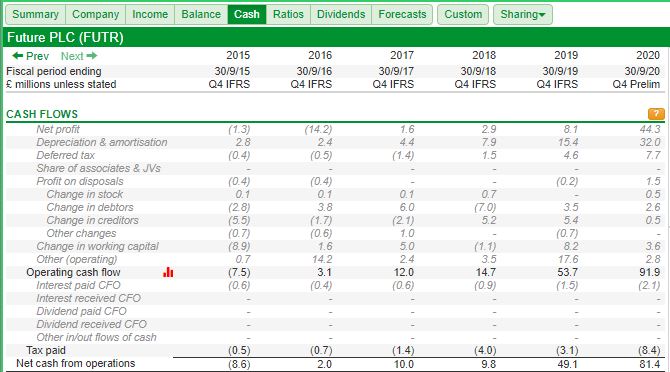Click the Fiscal period ending label
This screenshot has height=372, width=670.
pos(54,71)
